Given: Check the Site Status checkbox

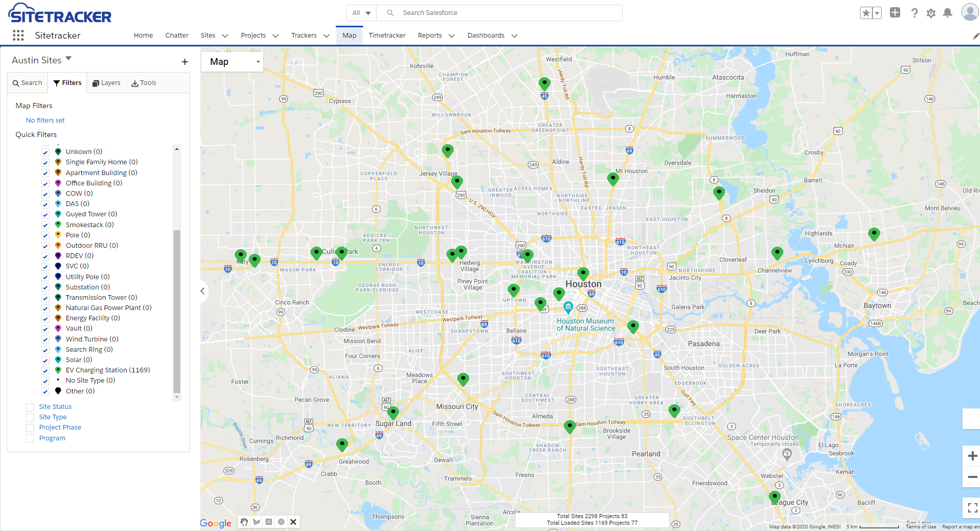Looking at the screenshot, I should click(30, 407).
